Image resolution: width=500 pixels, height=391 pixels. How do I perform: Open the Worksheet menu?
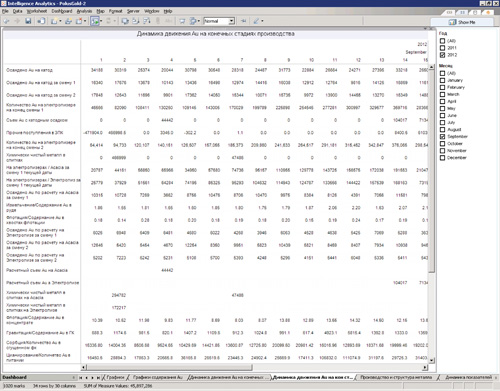click(37, 11)
